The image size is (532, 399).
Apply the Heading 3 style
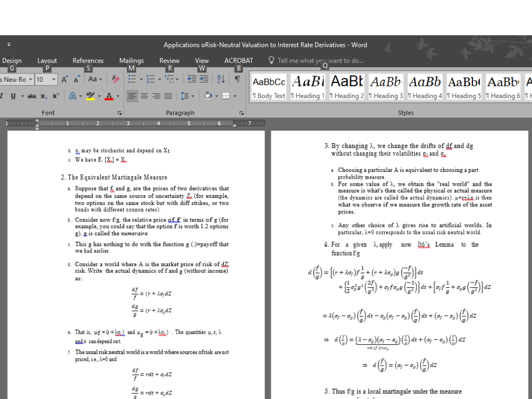386,87
